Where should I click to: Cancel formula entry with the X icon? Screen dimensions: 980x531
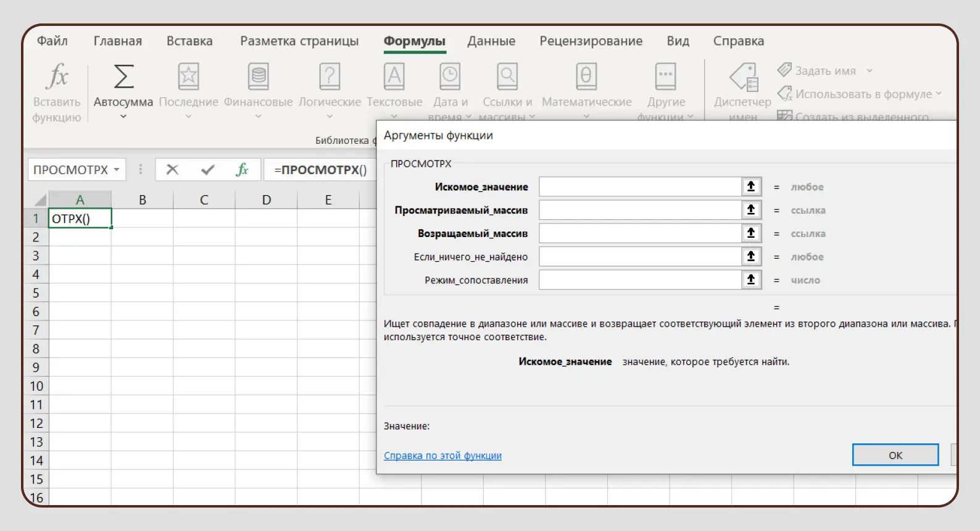point(172,169)
